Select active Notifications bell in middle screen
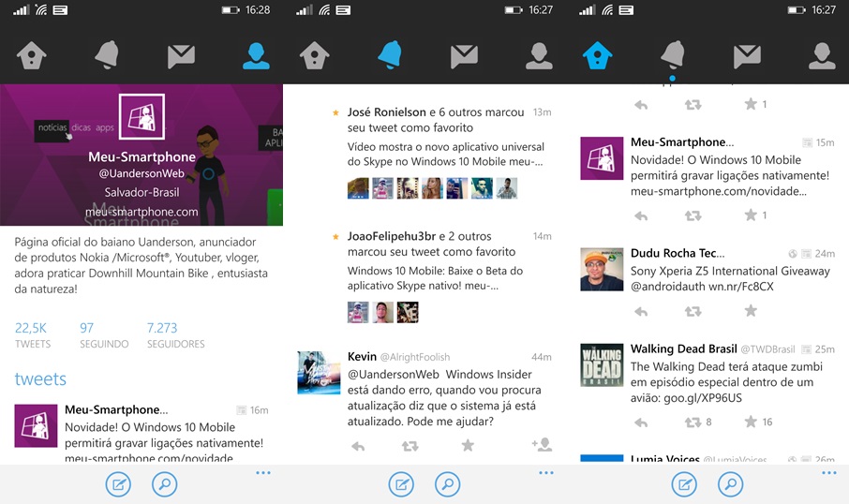 pos(390,54)
